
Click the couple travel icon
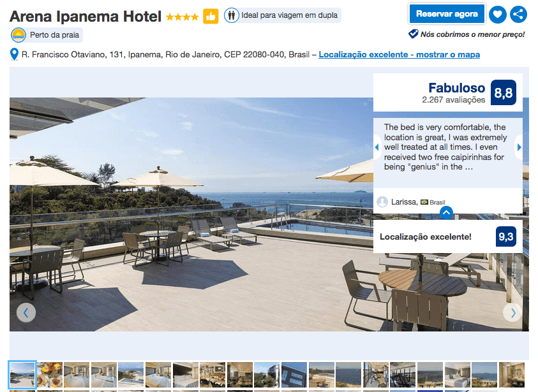pos(232,15)
